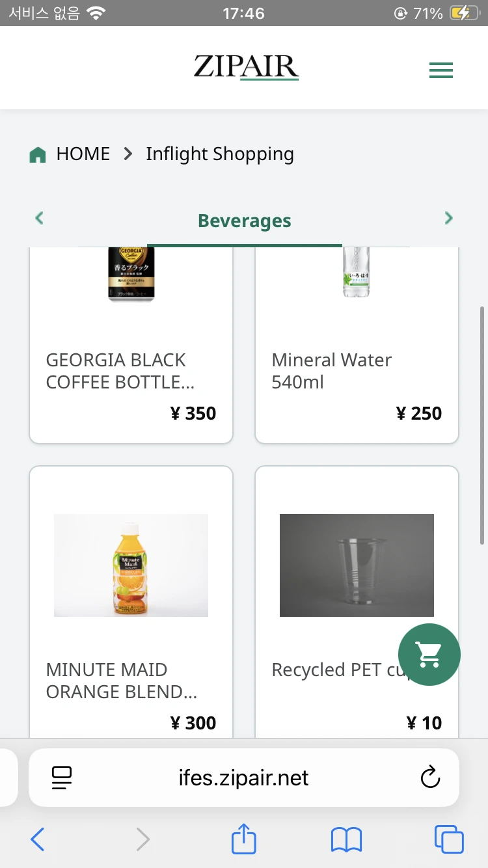Click the ZIPAIR logo
Screen dimensions: 488x868
click(246, 67)
